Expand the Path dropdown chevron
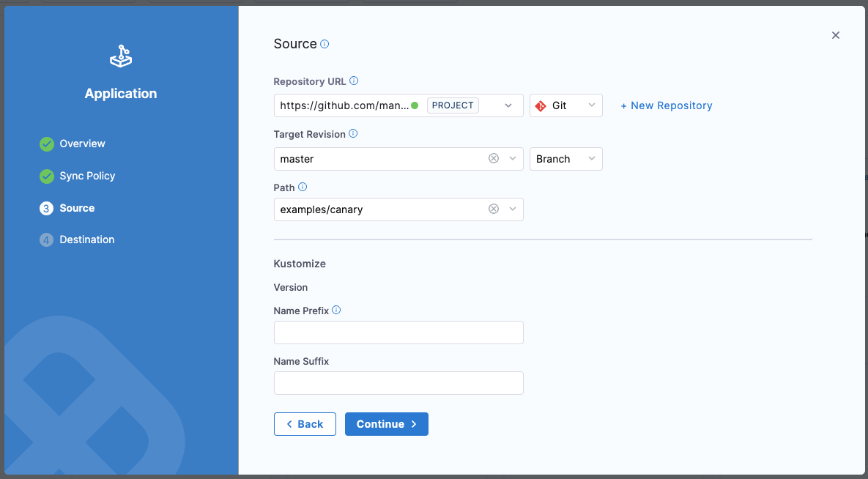This screenshot has height=479, width=868. click(512, 209)
